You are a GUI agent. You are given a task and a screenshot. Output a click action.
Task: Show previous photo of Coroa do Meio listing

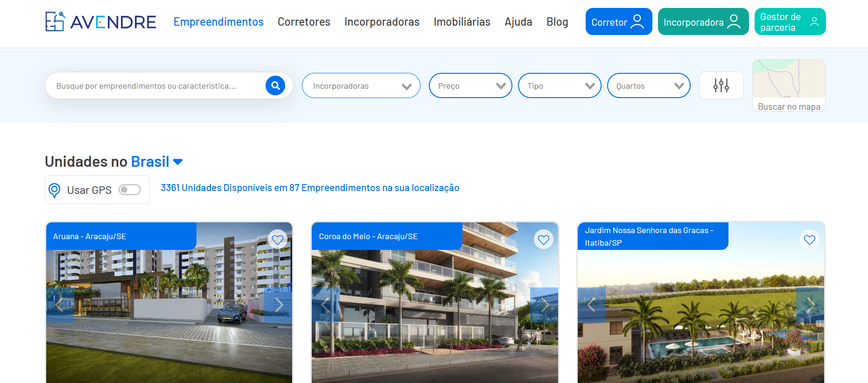point(325,305)
